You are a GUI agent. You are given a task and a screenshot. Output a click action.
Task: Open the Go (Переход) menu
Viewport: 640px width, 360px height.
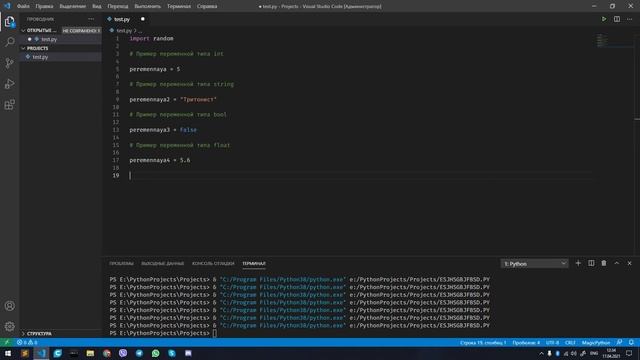click(x=118, y=6)
